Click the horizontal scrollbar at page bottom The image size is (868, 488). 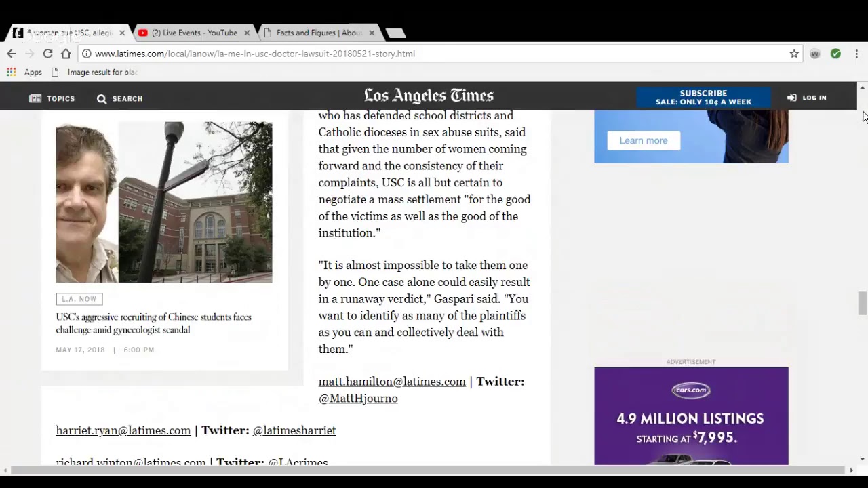[x=429, y=470]
